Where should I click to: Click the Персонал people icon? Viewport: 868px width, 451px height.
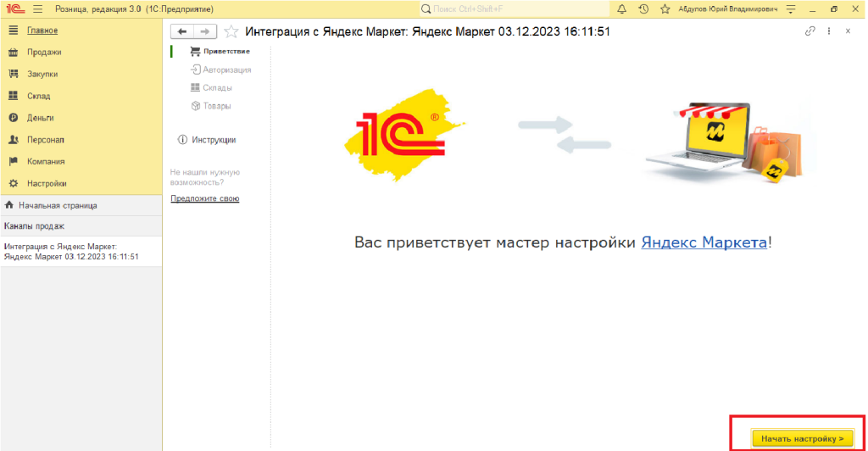[14, 139]
